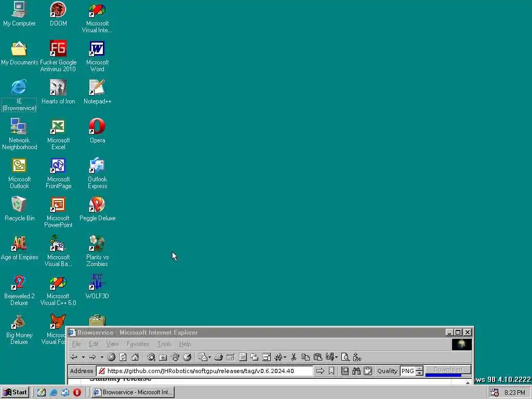Open the File menu in Internet Explorer

click(76, 344)
